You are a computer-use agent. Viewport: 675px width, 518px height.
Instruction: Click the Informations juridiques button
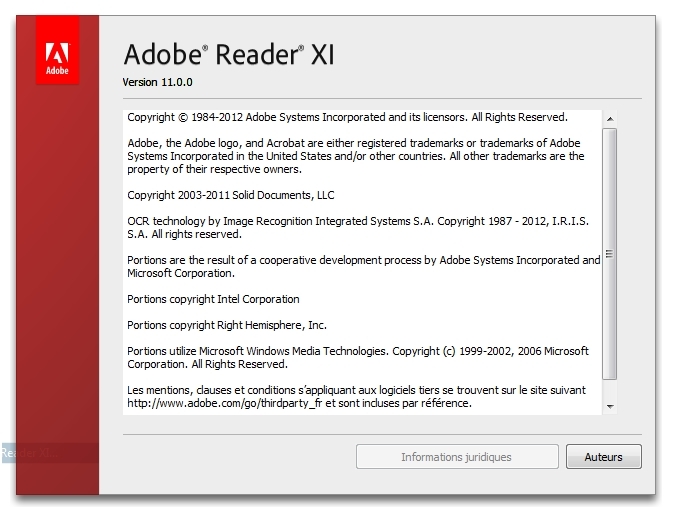tap(457, 457)
